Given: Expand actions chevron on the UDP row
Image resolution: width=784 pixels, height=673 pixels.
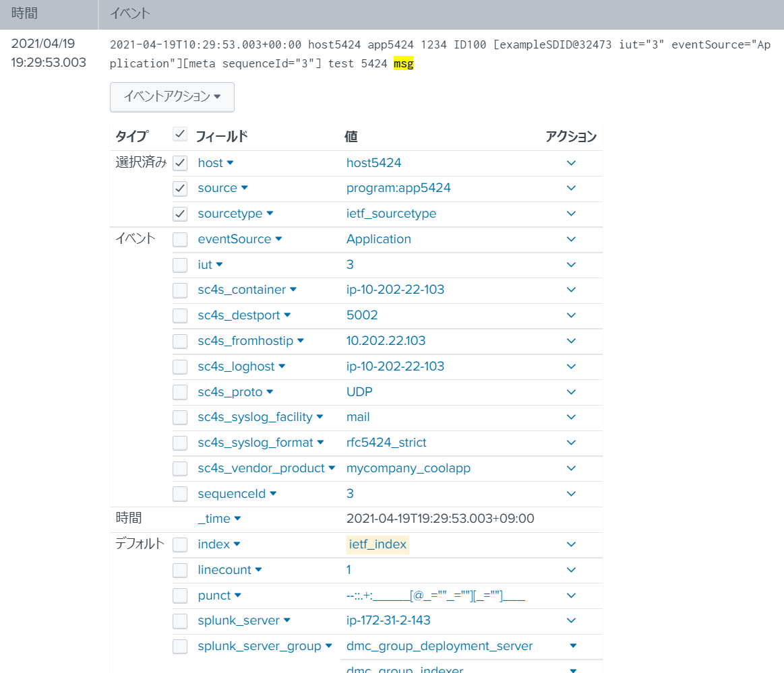Looking at the screenshot, I should pos(571,392).
